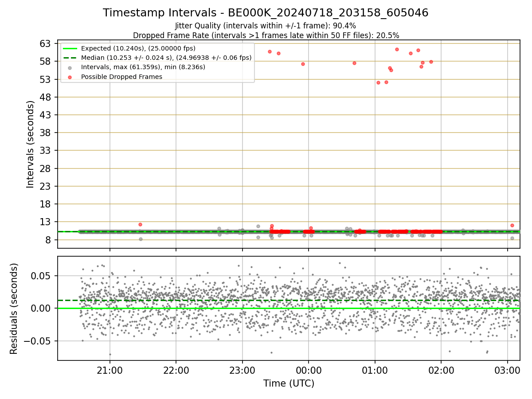532x399 pixels.
Task: Click the 'Time (UTC)' x-axis label
Action: pos(289,383)
